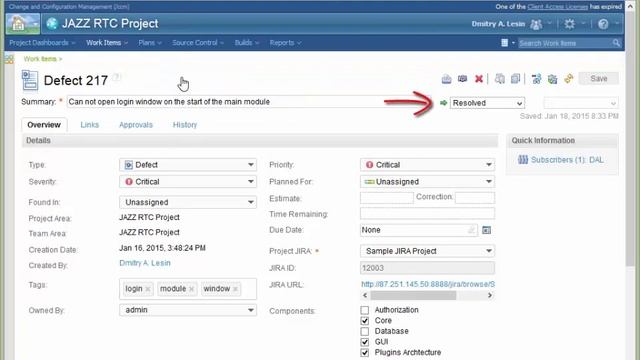
Task: Open Subscribers (1): DAL link
Action: click(x=567, y=160)
